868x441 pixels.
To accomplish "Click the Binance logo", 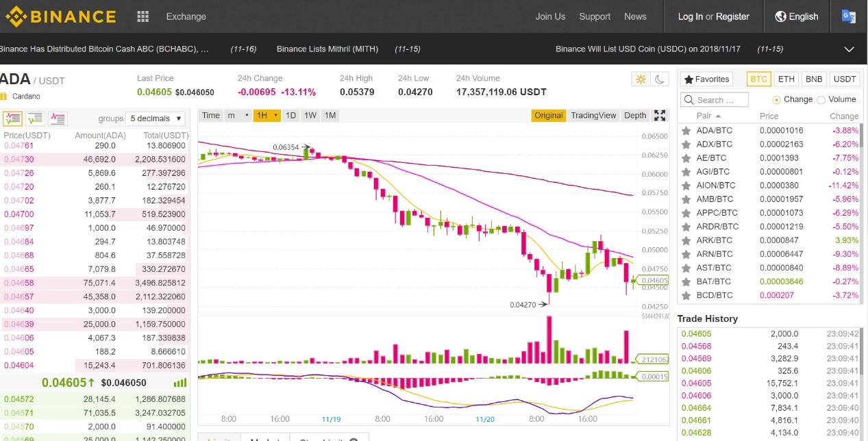I will 60,16.
